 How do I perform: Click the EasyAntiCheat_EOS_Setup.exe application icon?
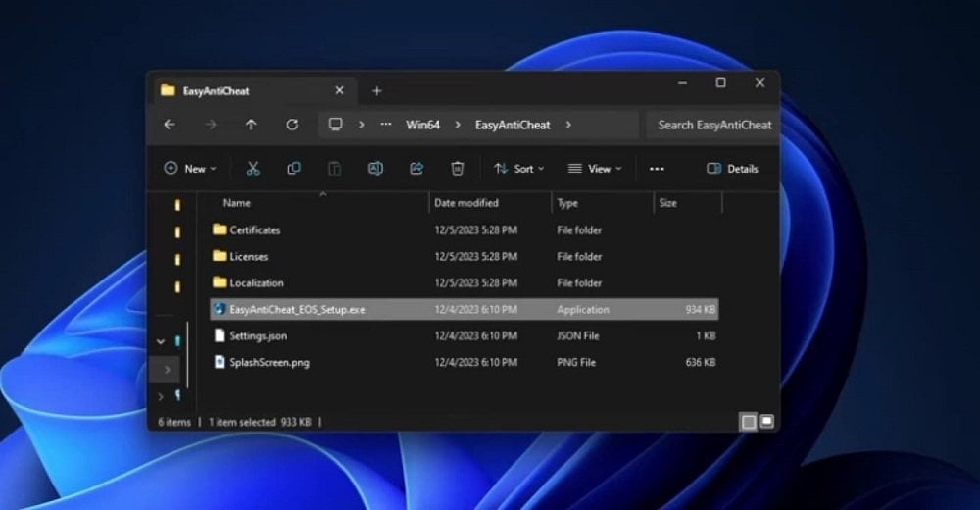point(220,309)
